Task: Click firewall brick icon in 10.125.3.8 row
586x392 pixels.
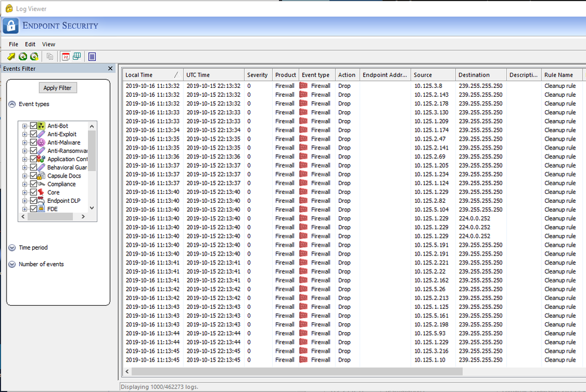Action: coord(303,86)
